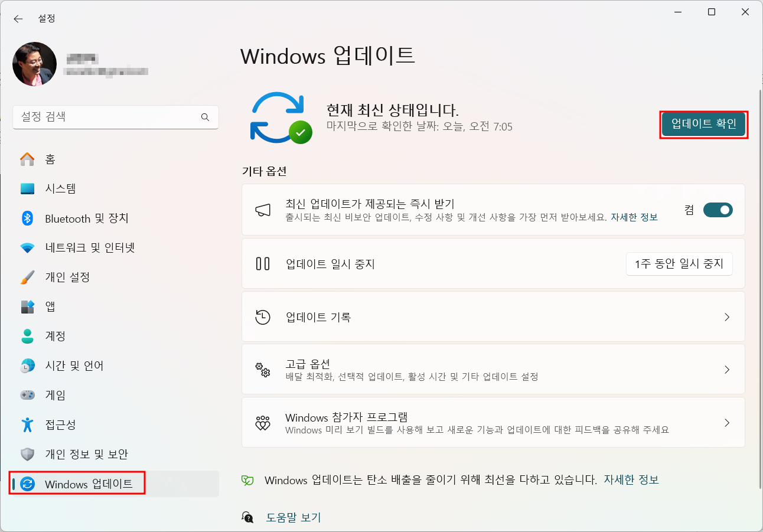Maximize the 설정 window
Image resolution: width=763 pixels, height=532 pixels.
point(712,12)
